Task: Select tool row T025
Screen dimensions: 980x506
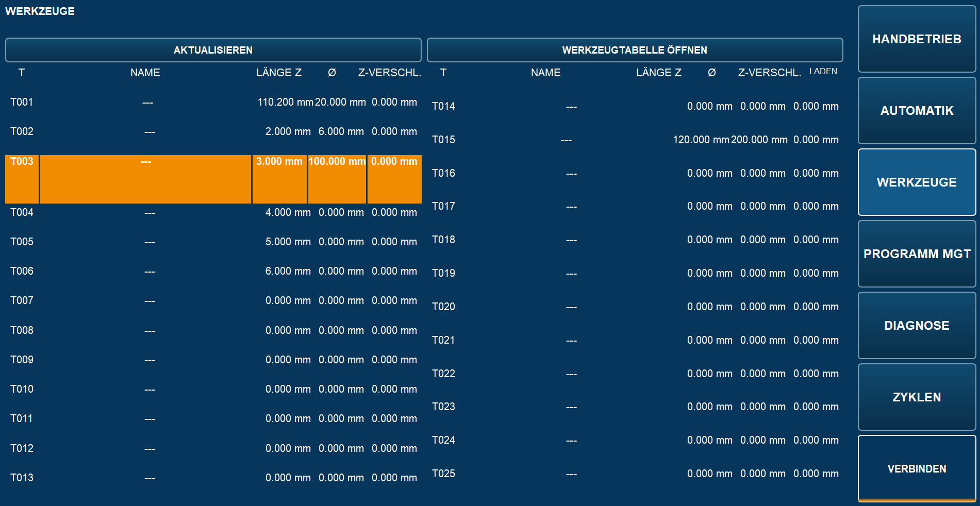Action: pos(635,474)
